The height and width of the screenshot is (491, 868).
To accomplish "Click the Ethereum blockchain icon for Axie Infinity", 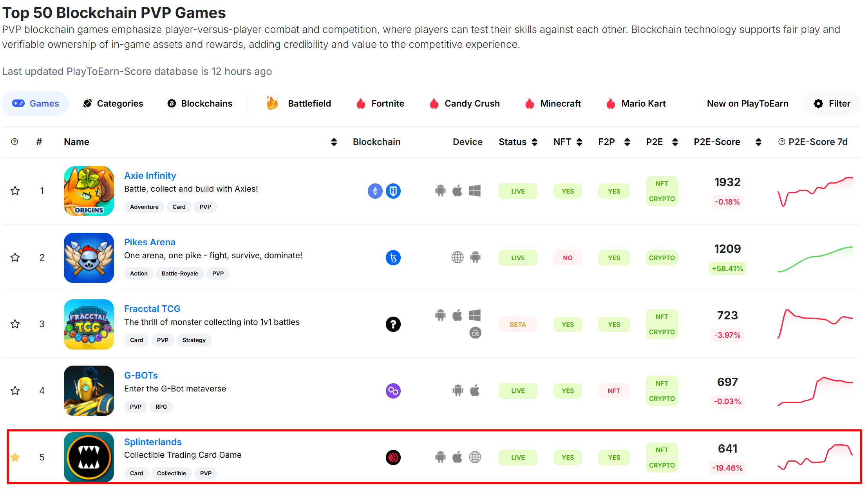I will (375, 191).
